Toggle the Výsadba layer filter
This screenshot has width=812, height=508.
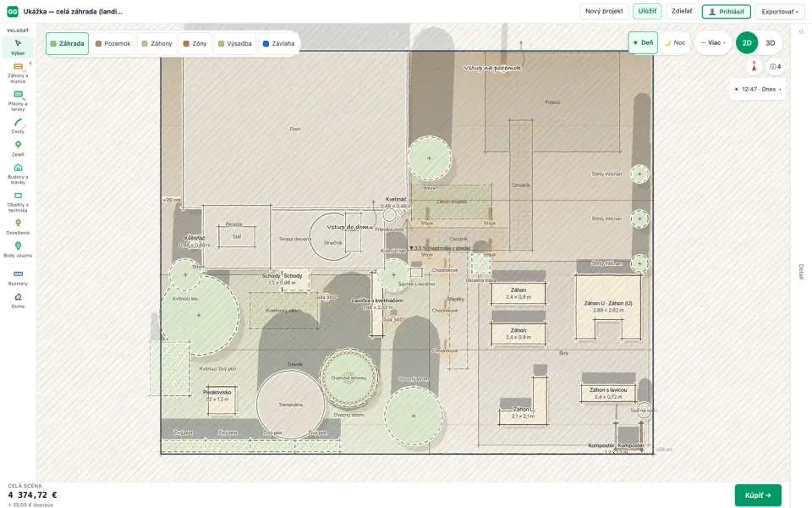click(235, 43)
